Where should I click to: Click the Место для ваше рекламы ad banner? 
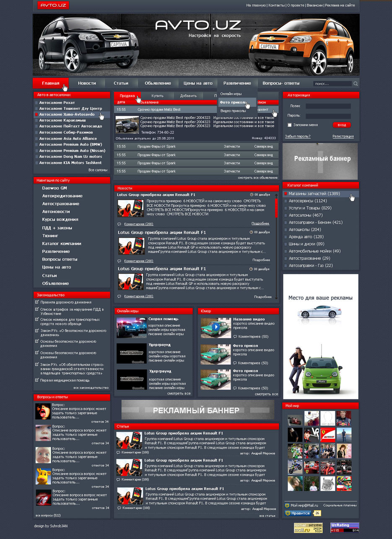click(321, 336)
